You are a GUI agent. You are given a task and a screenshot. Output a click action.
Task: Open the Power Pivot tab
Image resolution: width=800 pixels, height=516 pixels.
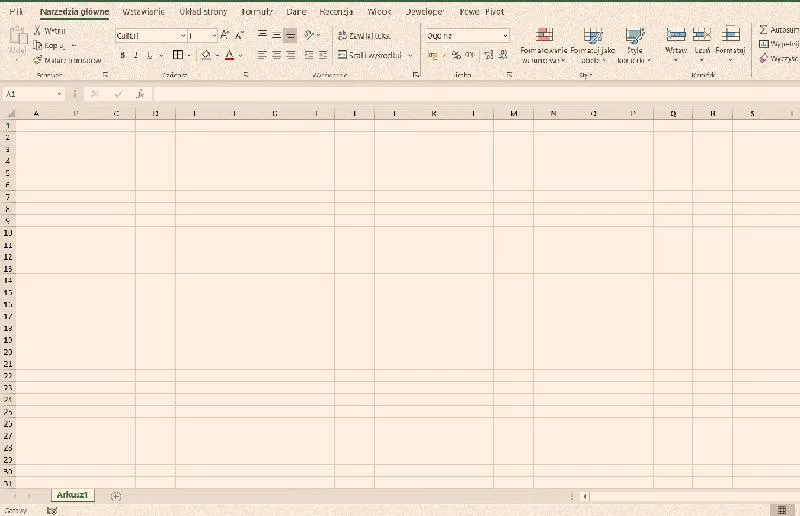482,11
